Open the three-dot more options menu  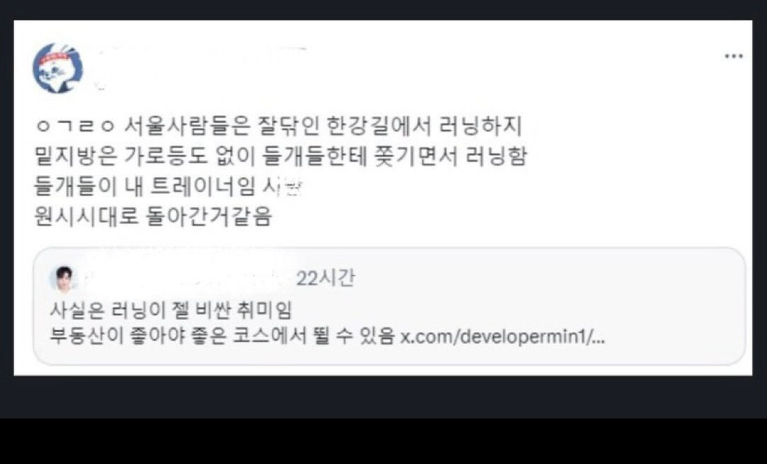[x=734, y=56]
